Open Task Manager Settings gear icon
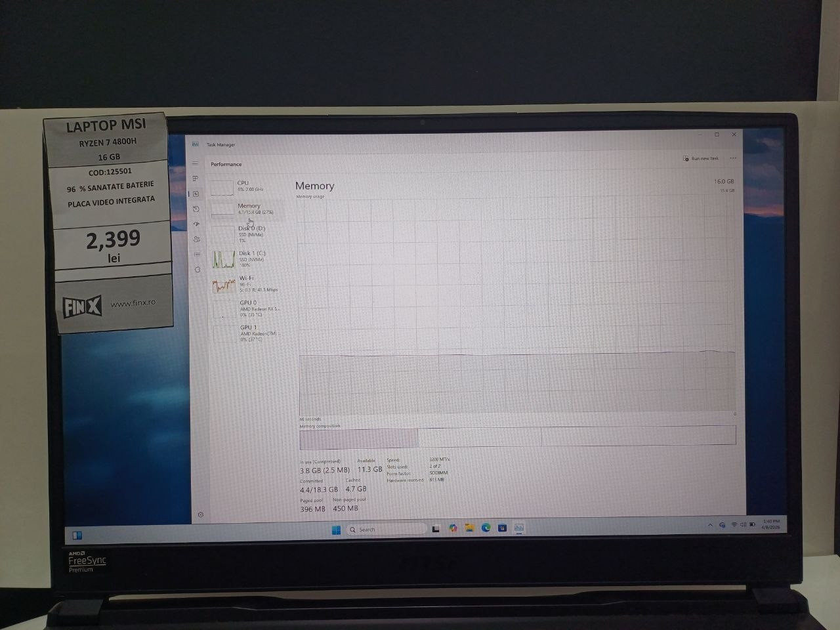Screen dimensions: 840x630 201,514
